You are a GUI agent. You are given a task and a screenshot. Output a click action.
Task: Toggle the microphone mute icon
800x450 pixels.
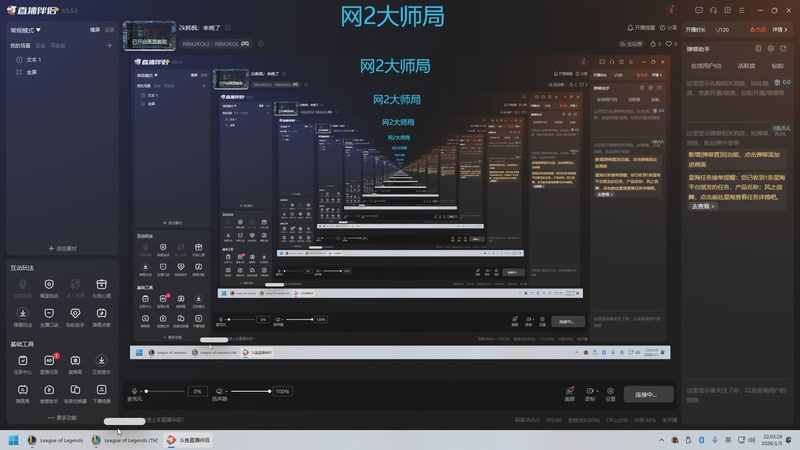tap(135, 391)
